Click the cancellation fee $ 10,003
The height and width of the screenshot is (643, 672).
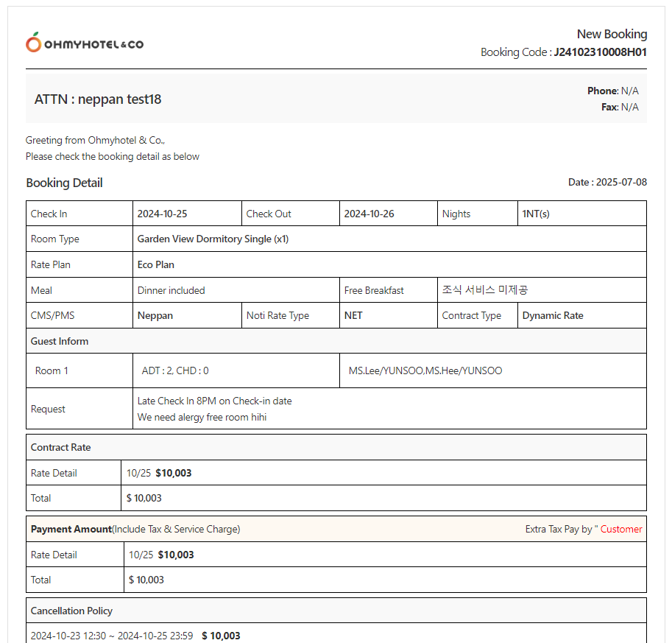coord(221,636)
